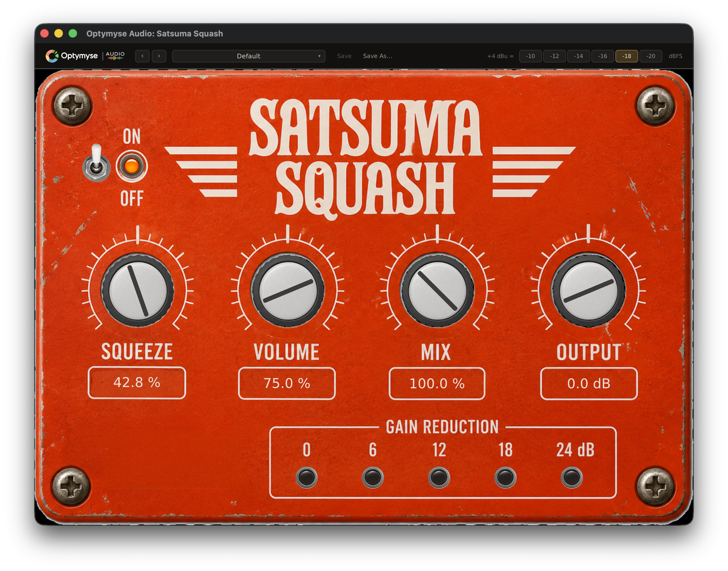This screenshot has width=728, height=571.
Task: Click the Save As... button
Action: coord(378,56)
